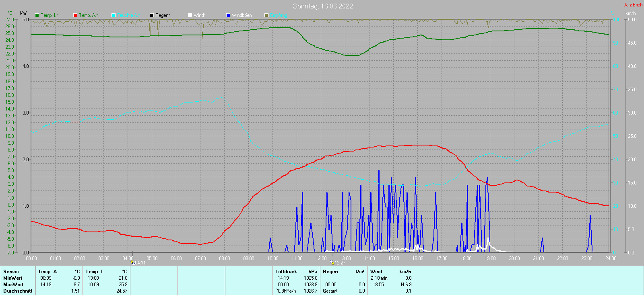Image resolution: width=644 pixels, height=295 pixels.
Task: Click the maximum pressure value 1028.8
Action: (x=311, y=285)
